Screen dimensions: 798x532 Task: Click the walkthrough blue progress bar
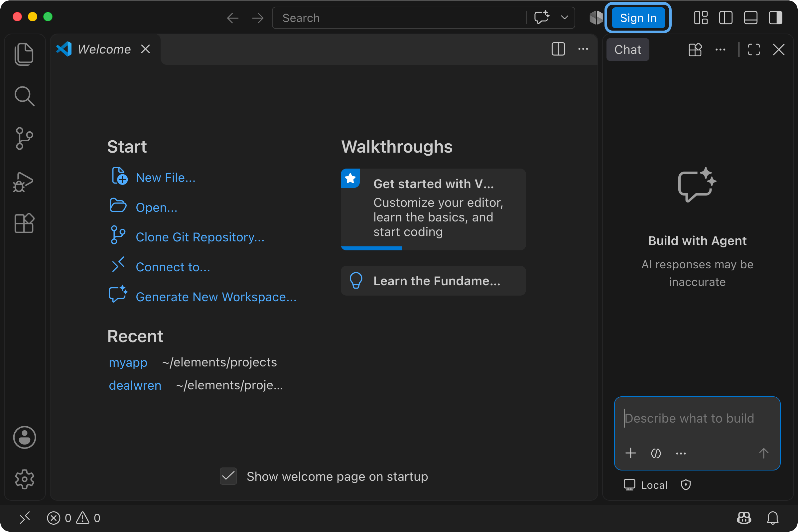coord(371,248)
